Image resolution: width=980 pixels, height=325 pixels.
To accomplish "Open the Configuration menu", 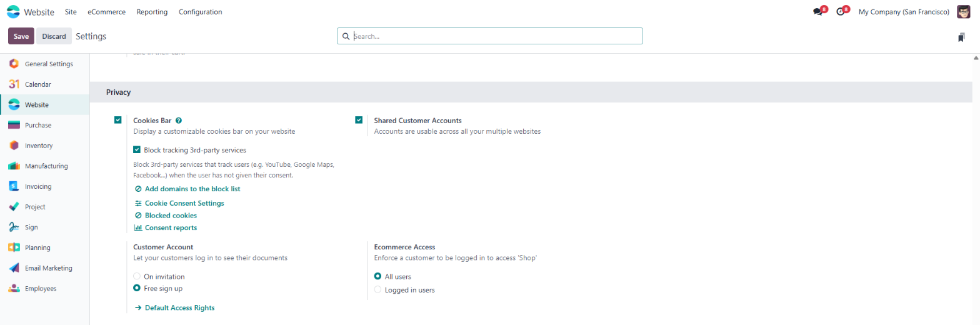I will (x=200, y=12).
